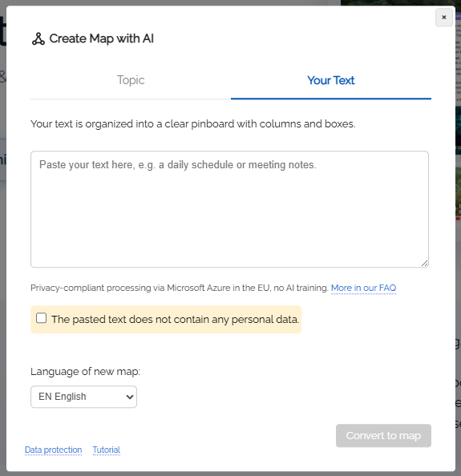Click the Convert to map button

pos(383,436)
